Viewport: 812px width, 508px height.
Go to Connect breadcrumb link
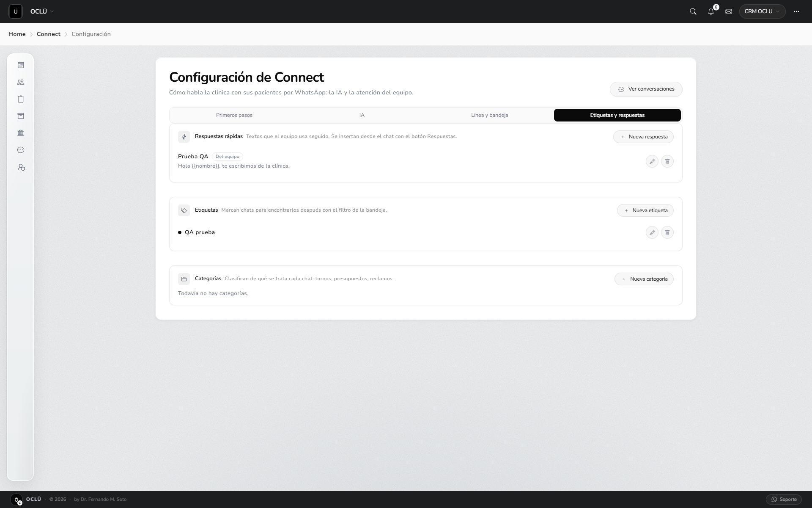(x=49, y=34)
